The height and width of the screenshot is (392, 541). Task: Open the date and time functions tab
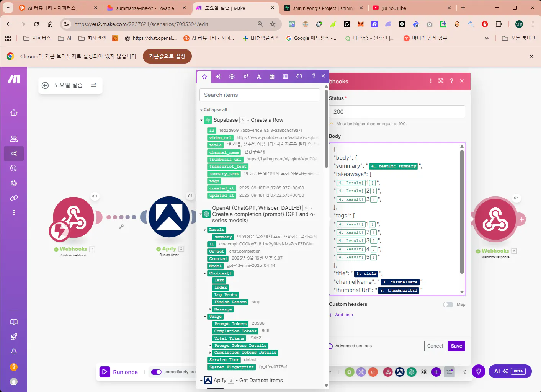(x=272, y=77)
